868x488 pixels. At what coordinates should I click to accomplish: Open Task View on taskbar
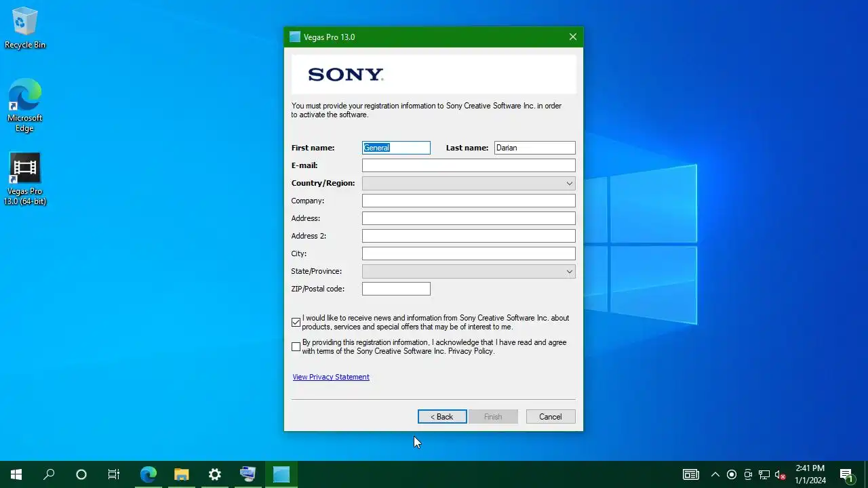114,474
